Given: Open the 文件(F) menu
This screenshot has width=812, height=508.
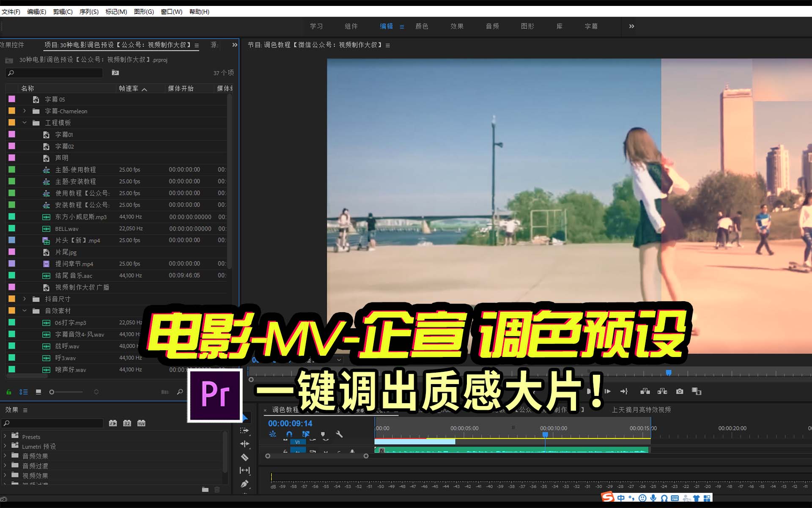Looking at the screenshot, I should coord(11,11).
